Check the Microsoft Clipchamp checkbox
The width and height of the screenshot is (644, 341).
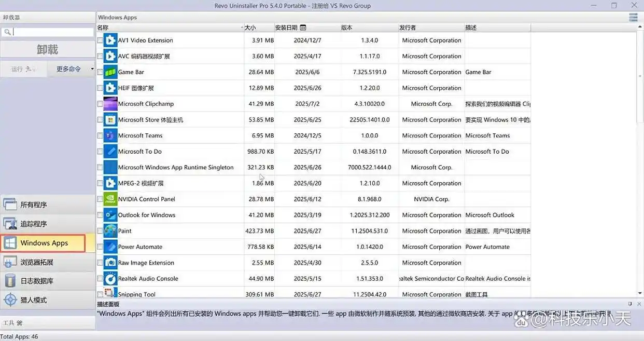tap(100, 104)
